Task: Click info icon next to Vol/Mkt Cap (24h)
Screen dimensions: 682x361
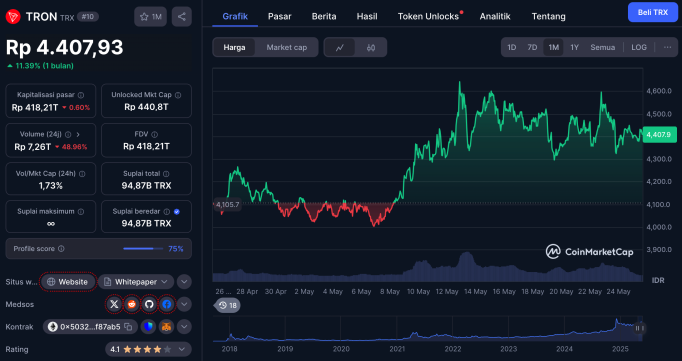Action: pos(82,174)
